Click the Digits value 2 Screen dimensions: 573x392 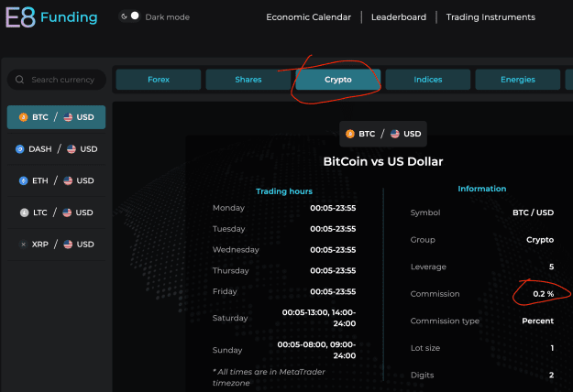pyautogui.click(x=551, y=376)
